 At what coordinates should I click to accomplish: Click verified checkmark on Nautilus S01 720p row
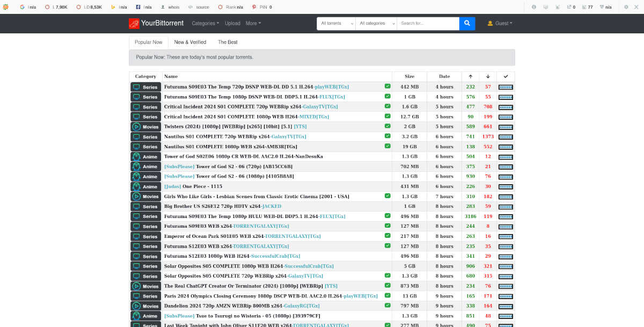pyautogui.click(x=387, y=136)
